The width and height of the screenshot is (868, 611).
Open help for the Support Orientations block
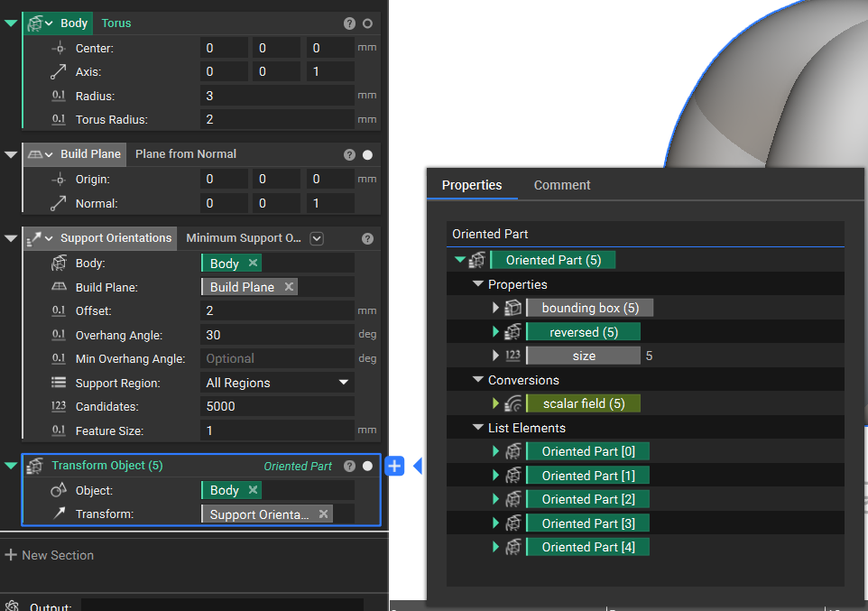coord(367,239)
